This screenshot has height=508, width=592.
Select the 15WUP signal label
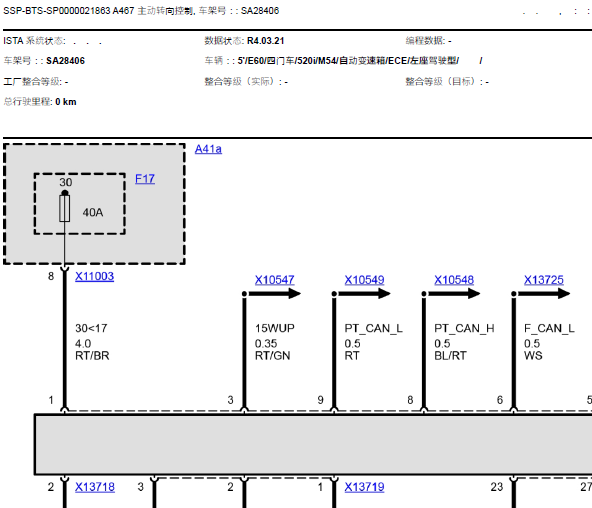274,328
